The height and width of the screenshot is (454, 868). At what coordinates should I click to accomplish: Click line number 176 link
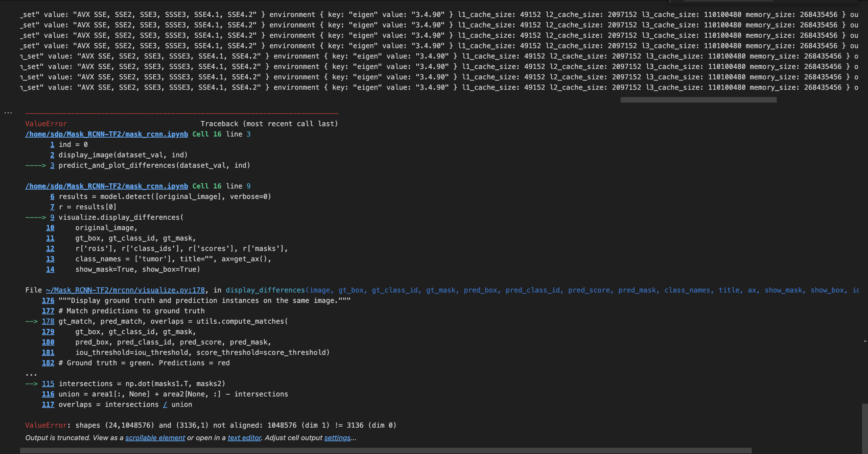tap(48, 300)
